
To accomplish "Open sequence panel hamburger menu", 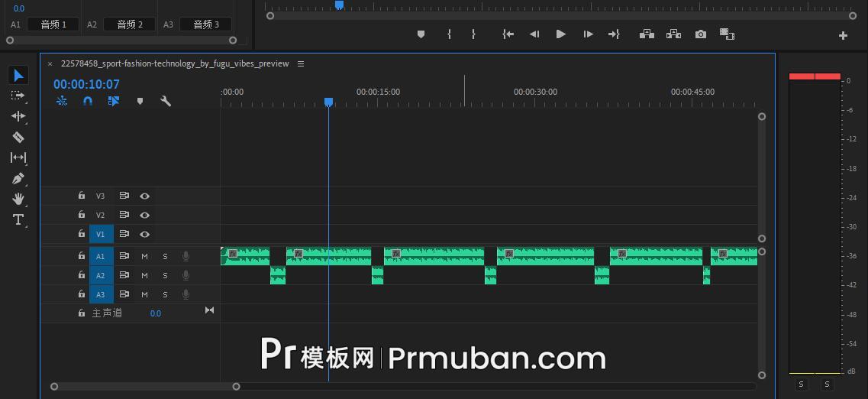I will coord(301,63).
